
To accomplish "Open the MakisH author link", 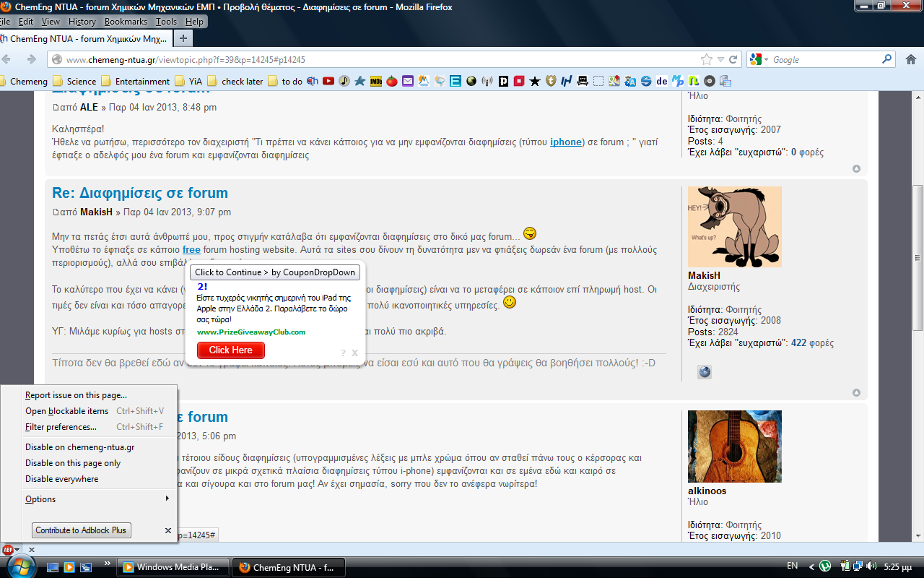I will tap(96, 212).
